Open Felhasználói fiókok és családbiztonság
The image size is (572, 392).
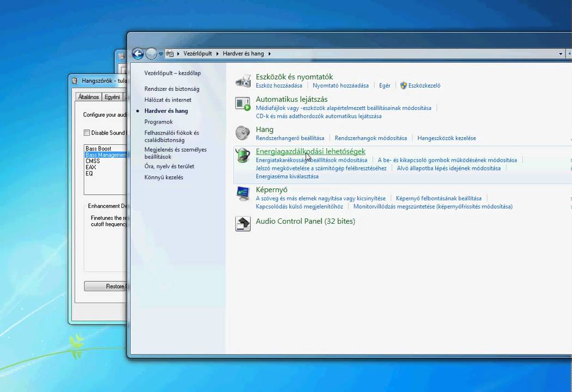pos(172,136)
